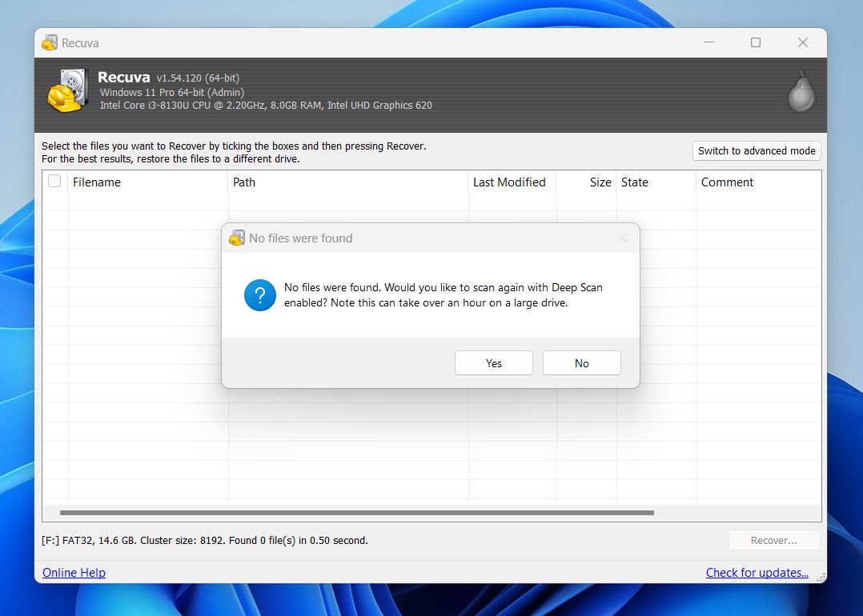The width and height of the screenshot is (863, 616).
Task: Click the Piriform pear logo
Action: pyautogui.click(x=801, y=92)
